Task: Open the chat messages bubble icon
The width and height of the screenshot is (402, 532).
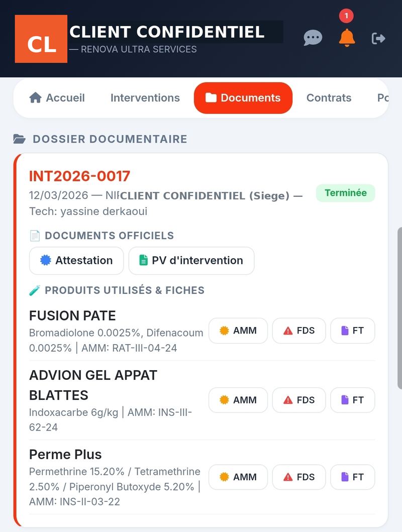Action: pos(313,38)
